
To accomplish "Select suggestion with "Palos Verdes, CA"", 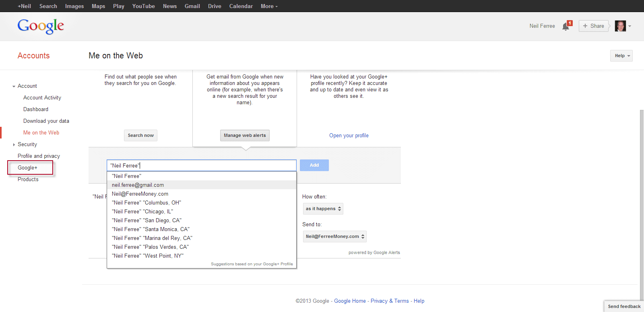I will click(202, 247).
